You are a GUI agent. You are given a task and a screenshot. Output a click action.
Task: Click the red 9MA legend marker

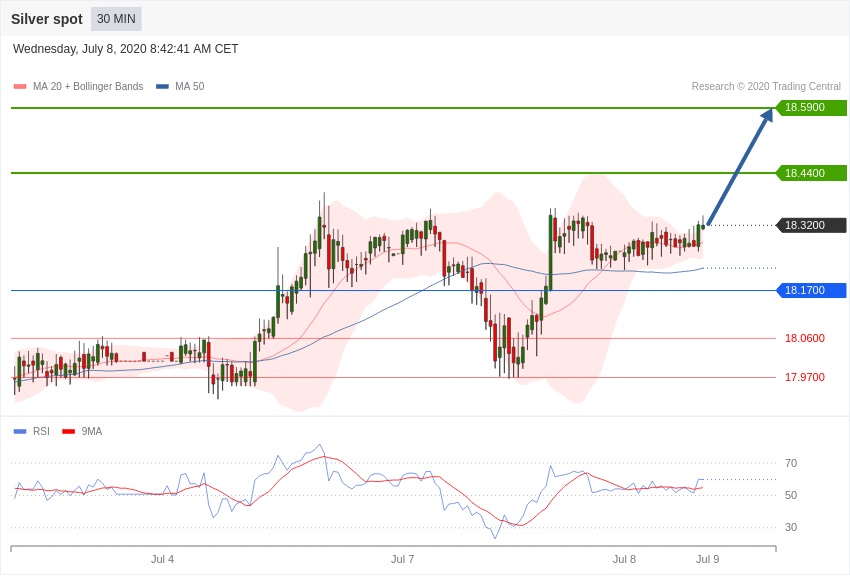[69, 432]
